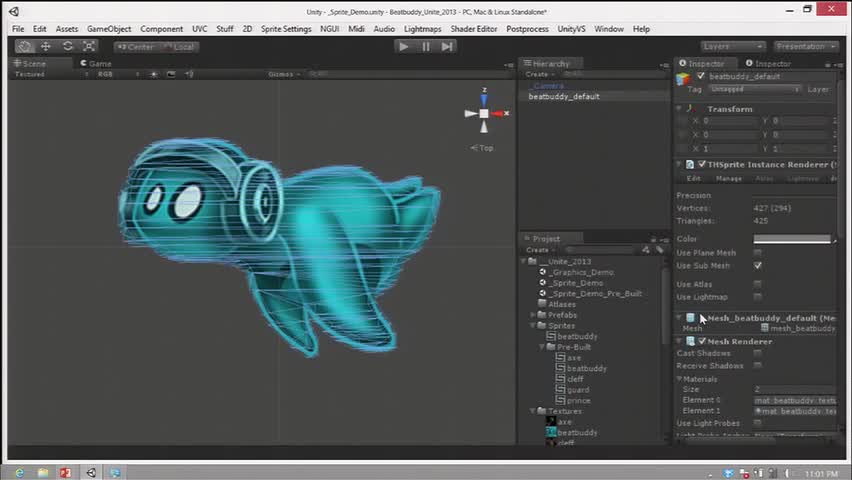The image size is (852, 480).
Task: Click Project search by type icon
Action: [x=646, y=250]
